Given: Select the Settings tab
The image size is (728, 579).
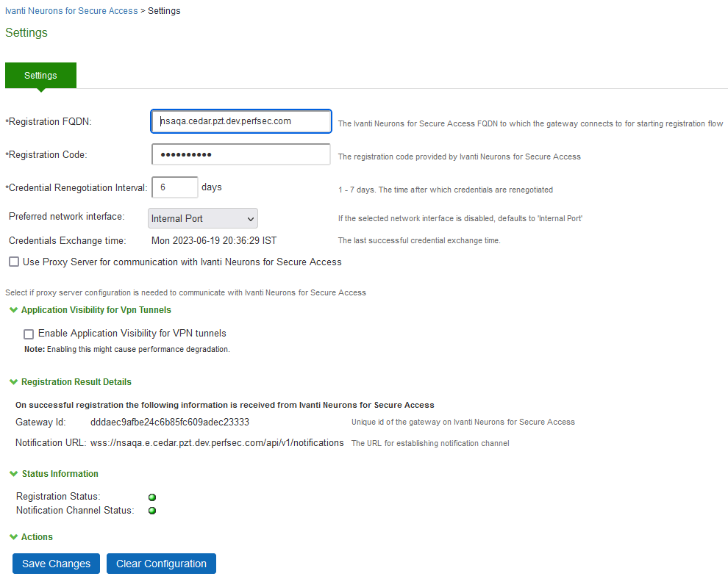Looking at the screenshot, I should pos(40,76).
